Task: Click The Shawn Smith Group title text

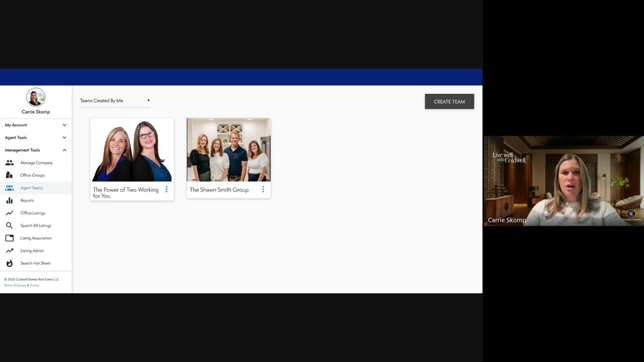Action: (x=219, y=190)
